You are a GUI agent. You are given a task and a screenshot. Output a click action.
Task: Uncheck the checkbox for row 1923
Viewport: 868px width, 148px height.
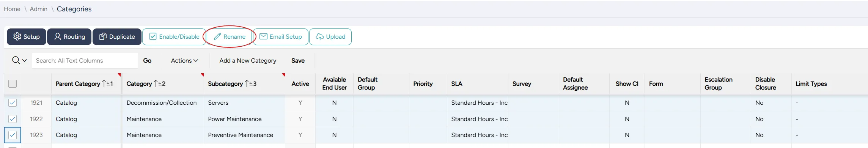(13, 135)
